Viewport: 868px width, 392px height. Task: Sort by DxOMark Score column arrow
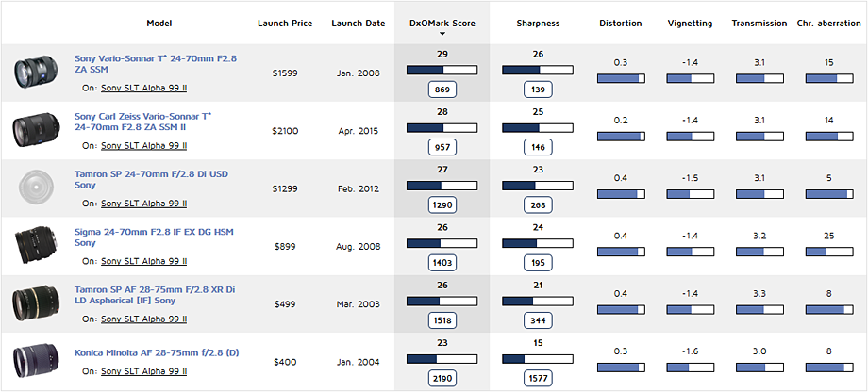442,33
